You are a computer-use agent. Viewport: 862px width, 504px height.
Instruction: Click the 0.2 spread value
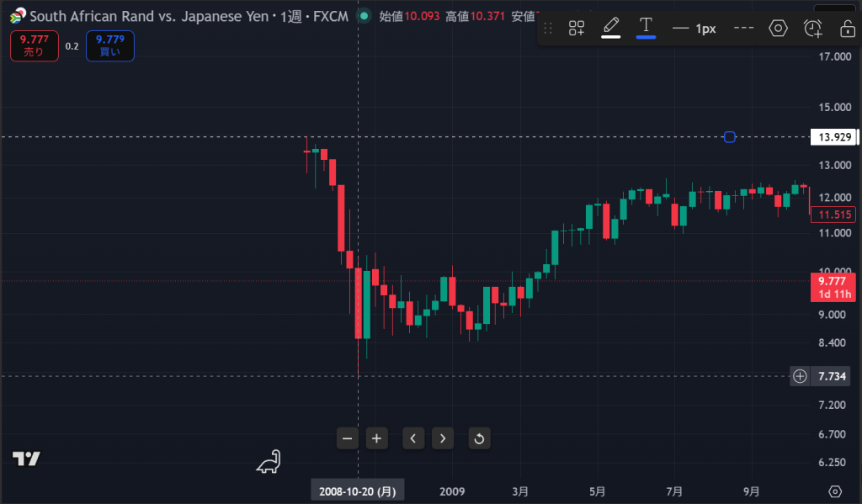72,46
